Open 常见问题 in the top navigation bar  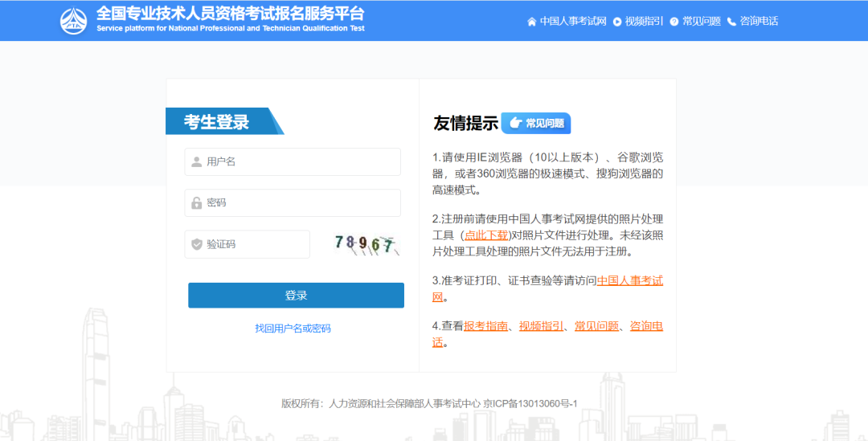pyautogui.click(x=701, y=22)
